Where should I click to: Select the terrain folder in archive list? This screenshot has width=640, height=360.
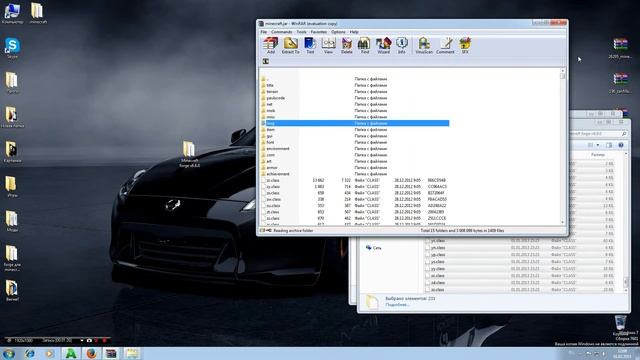355,91
